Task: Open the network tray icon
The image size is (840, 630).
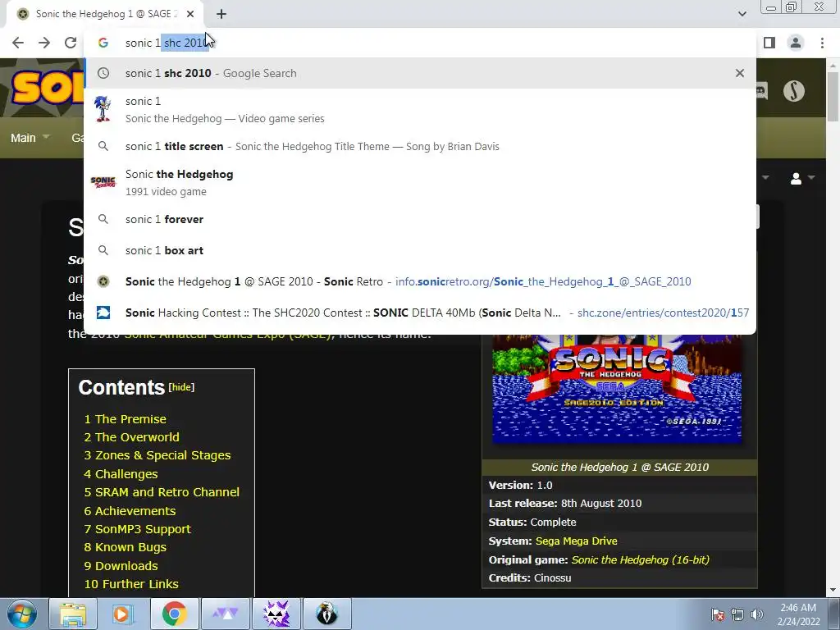Action: point(737,614)
